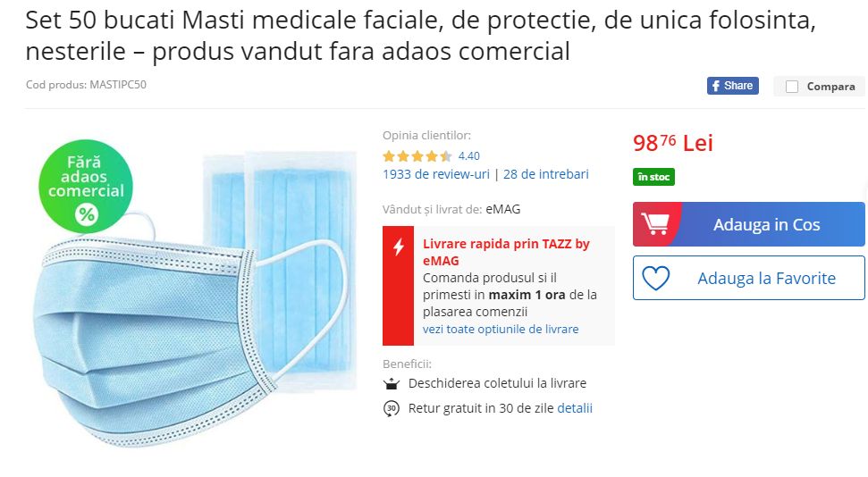Click the red lightning bolt delivery icon
The width and height of the screenshot is (868, 477).
[398, 247]
